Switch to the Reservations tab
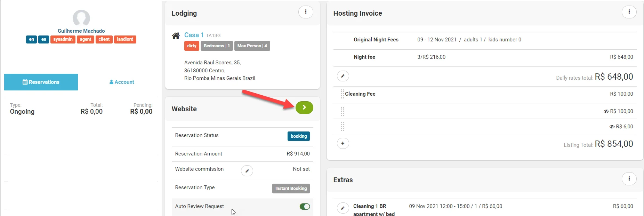 click(x=41, y=82)
